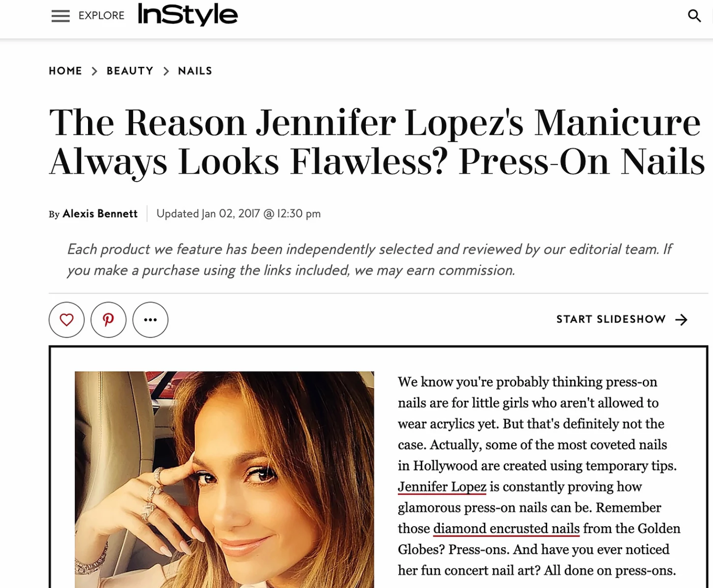Navigate to HOME breadcrumb
The width and height of the screenshot is (713, 588).
(66, 71)
